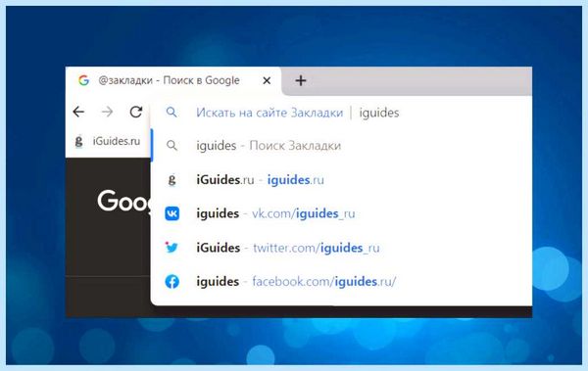
Task: Click the Google favicon on the tab
Action: point(83,80)
